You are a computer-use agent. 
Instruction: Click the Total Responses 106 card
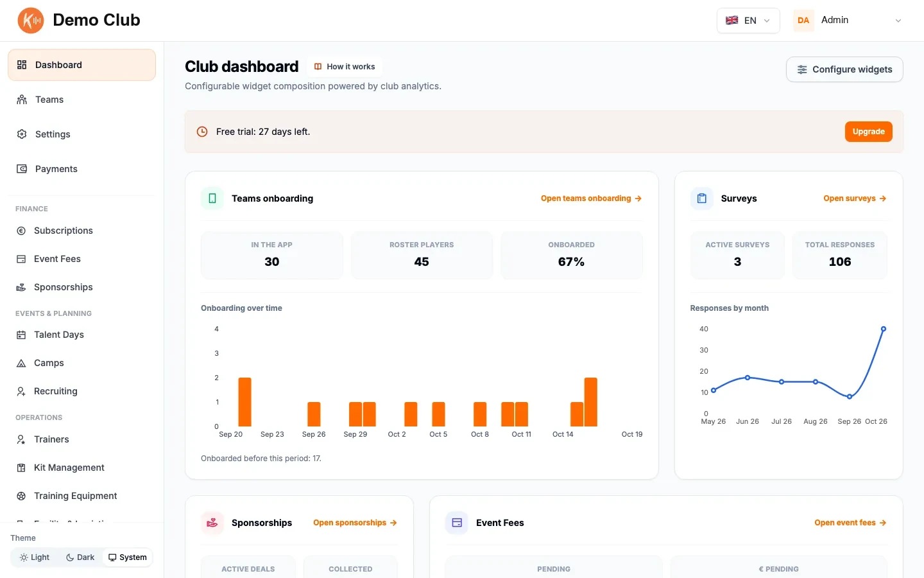pos(840,255)
